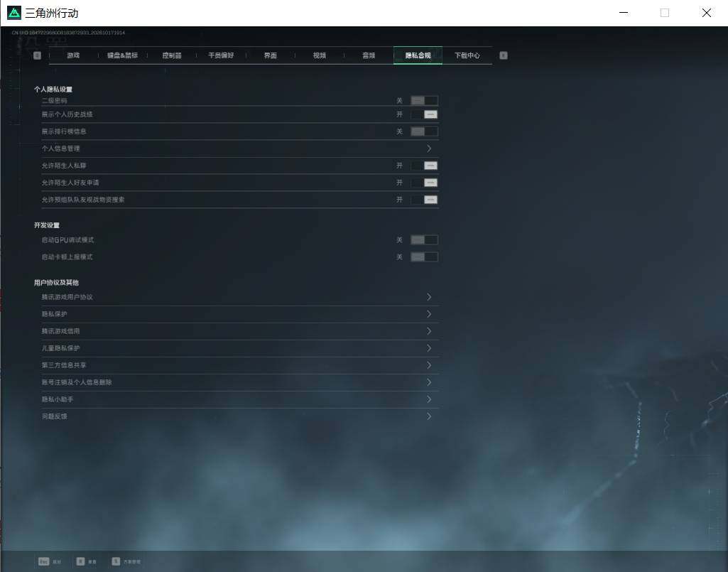Click the chevron next to 问题反馈

tap(429, 416)
